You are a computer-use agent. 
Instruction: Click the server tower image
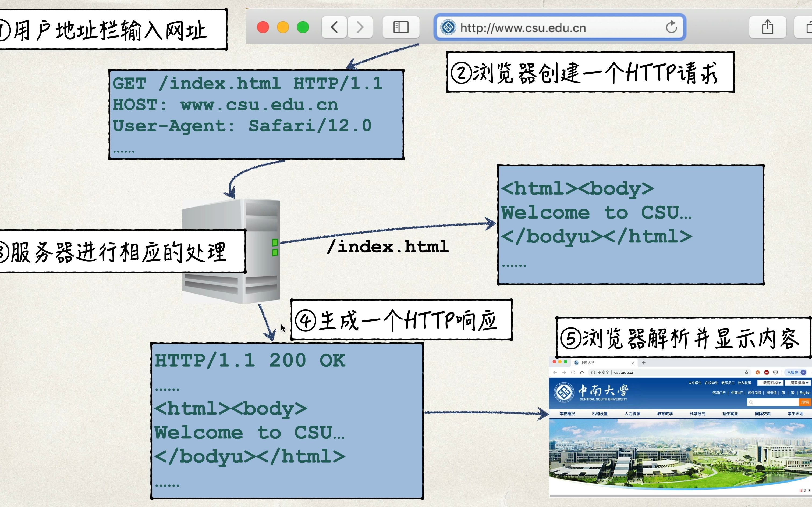231,251
